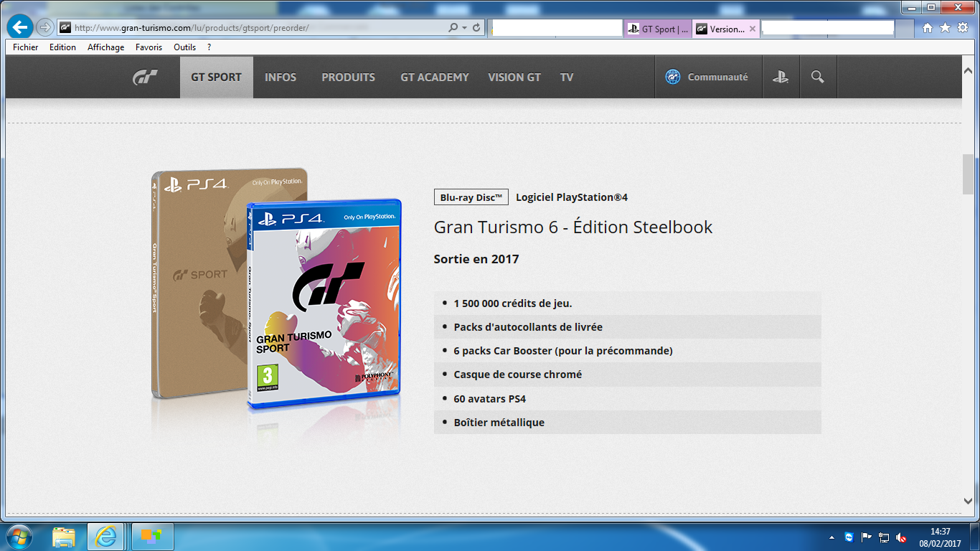980x551 pixels.
Task: Refresh the page with reload icon
Action: tap(476, 28)
